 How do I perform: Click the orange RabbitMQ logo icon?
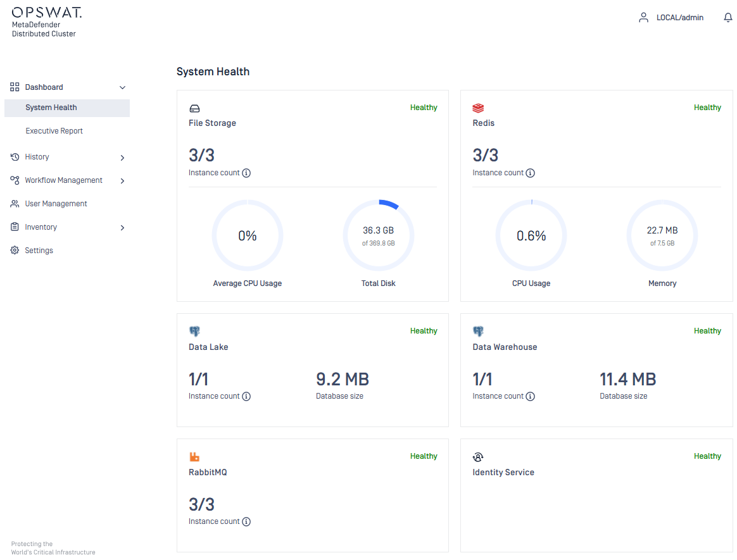pyautogui.click(x=194, y=457)
